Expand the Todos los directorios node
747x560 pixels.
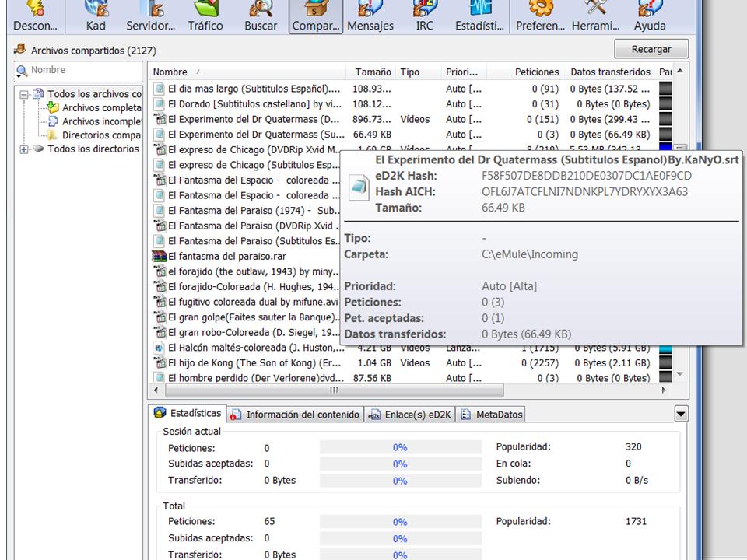point(24,149)
